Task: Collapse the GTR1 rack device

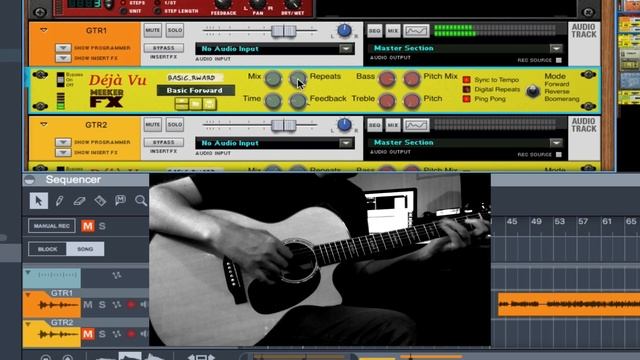Action: pyautogui.click(x=44, y=30)
